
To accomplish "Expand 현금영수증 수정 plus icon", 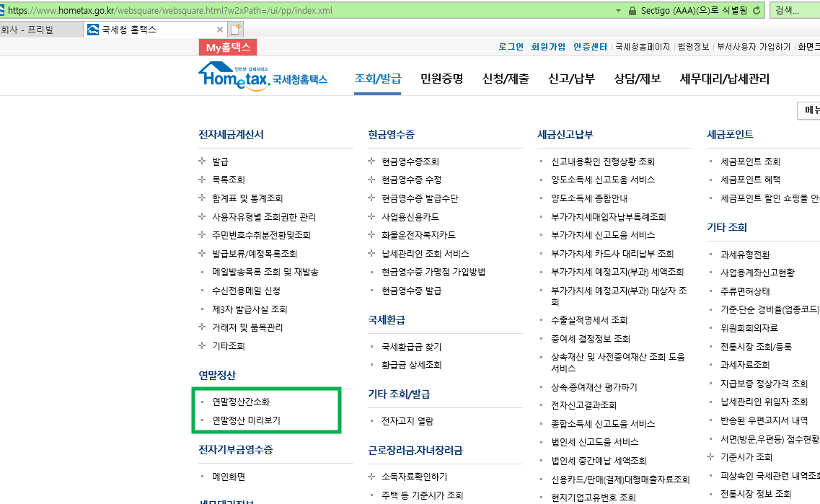I will 371,180.
